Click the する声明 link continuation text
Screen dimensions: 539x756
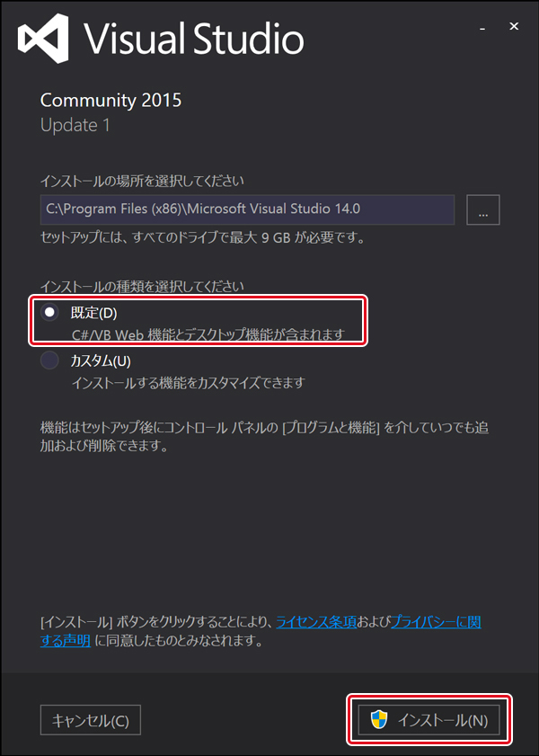point(66,641)
